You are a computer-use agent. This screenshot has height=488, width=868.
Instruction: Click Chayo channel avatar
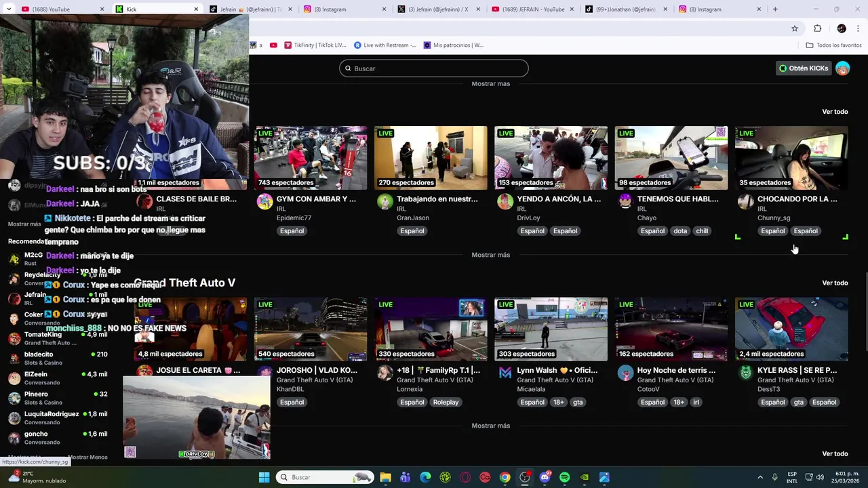625,201
